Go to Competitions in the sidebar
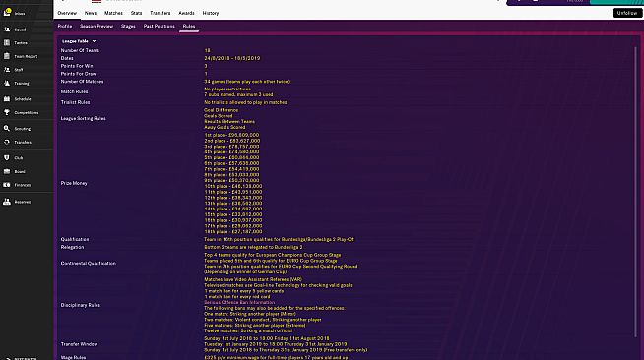Image resolution: width=644 pixels, height=360 pixels. (27, 112)
